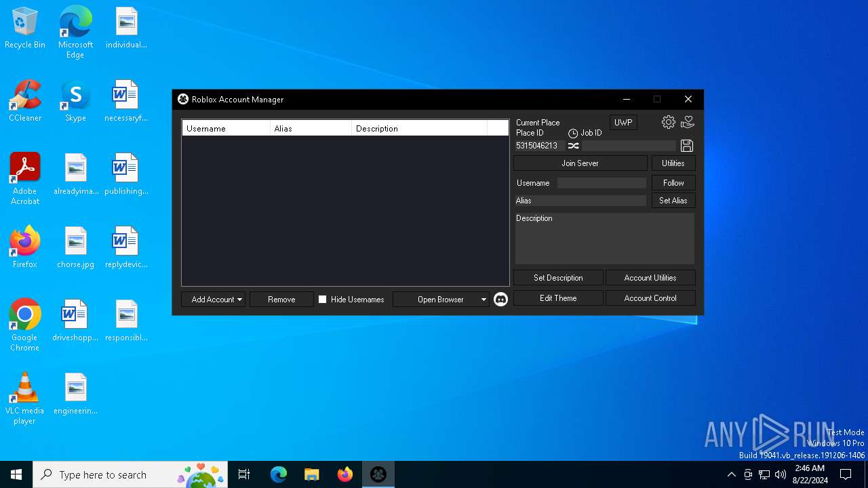The width and height of the screenshot is (868, 488).
Task: Click the save Place ID floppy icon
Action: 687,146
